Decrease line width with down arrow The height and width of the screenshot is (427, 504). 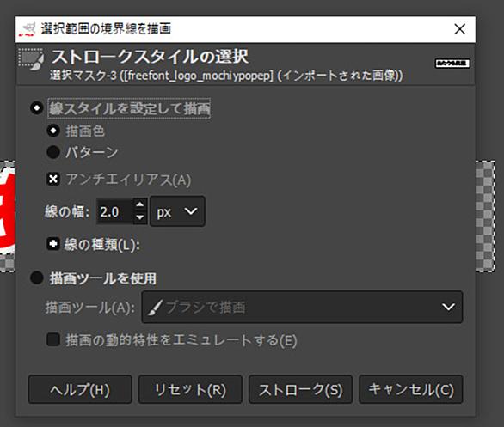140,218
